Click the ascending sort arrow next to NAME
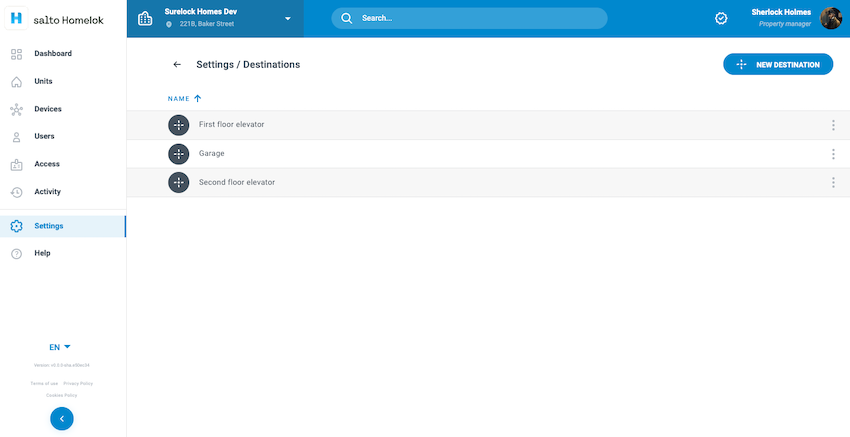 pos(197,99)
